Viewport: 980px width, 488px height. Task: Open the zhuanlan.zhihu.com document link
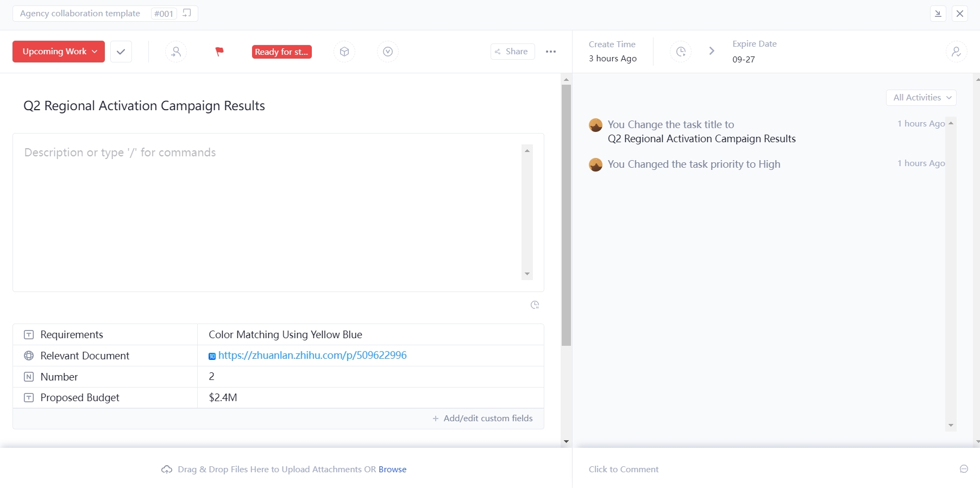pyautogui.click(x=312, y=356)
